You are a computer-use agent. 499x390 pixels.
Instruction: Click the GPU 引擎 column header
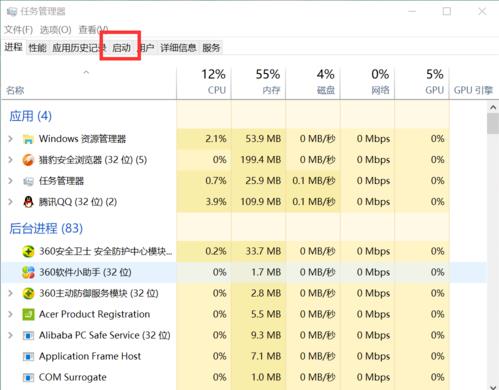(x=473, y=90)
